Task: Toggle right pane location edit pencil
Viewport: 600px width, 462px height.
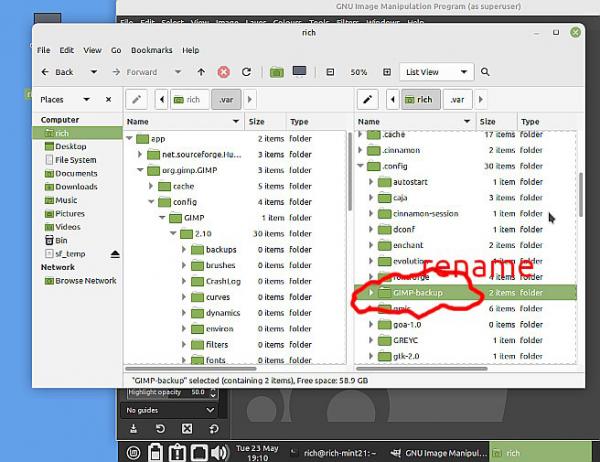Action: [x=368, y=100]
